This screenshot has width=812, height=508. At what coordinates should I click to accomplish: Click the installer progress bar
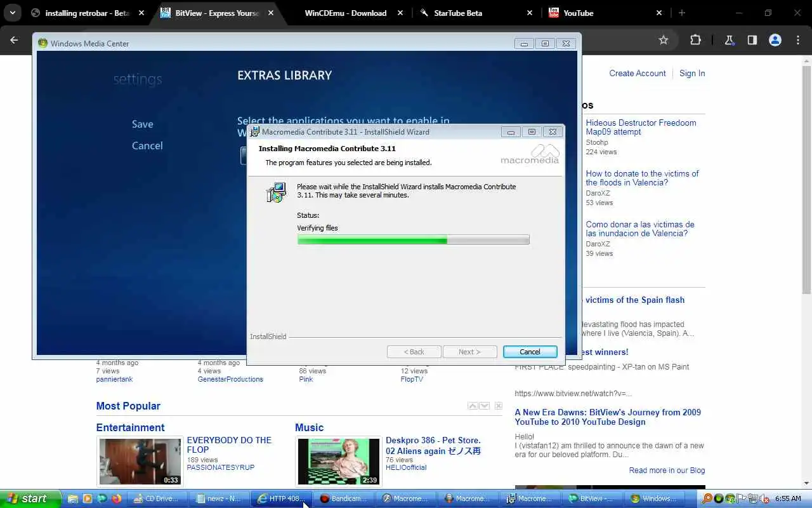[413, 239]
